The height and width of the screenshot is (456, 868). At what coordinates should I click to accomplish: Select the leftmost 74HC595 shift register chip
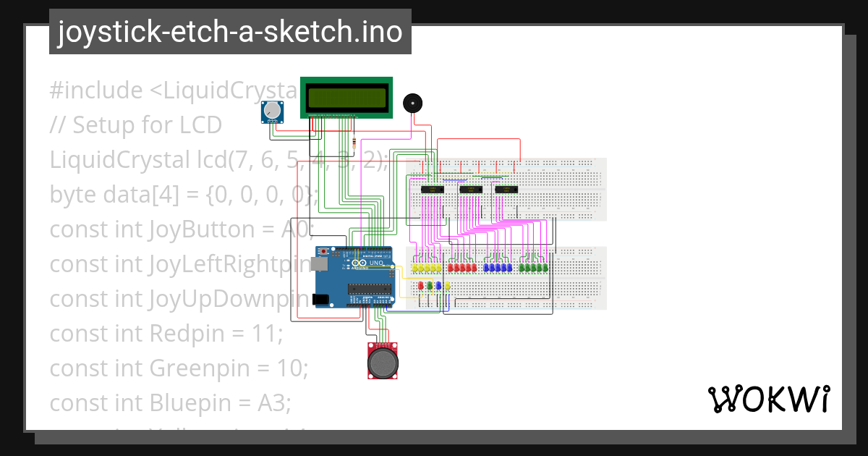click(x=432, y=189)
